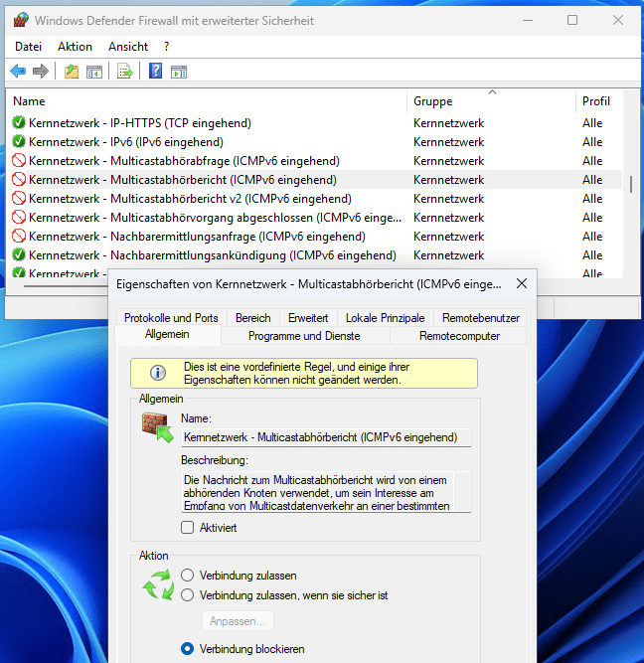Click green check icon of IPv6 (IPv6 eingehend) rule
The width and height of the screenshot is (644, 663).
pos(19,141)
